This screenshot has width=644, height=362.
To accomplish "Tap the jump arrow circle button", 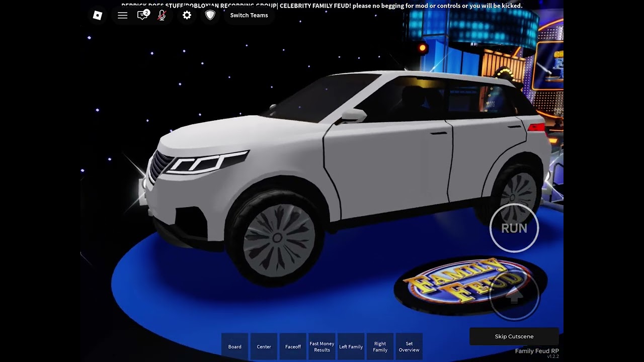I will [x=514, y=296].
